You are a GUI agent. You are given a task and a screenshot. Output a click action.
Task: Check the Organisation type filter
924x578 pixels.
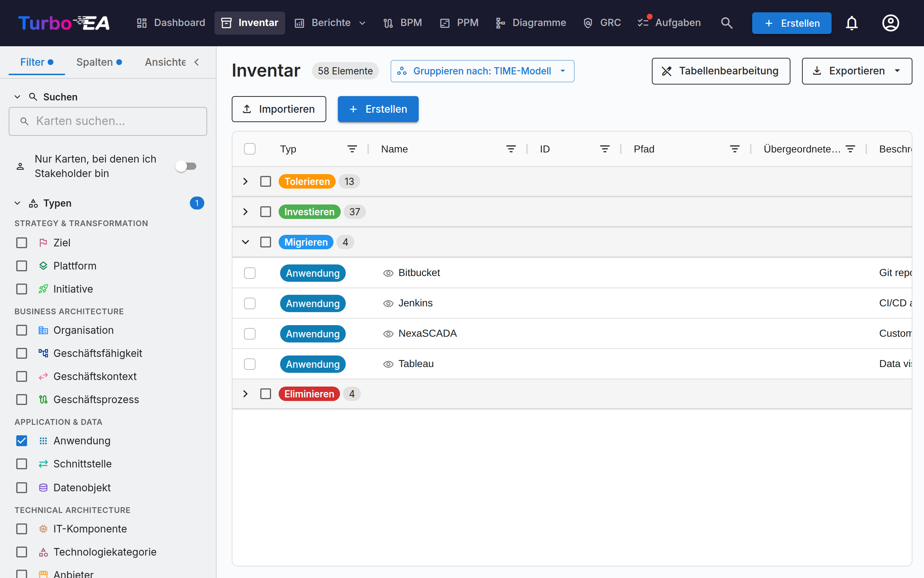click(22, 330)
